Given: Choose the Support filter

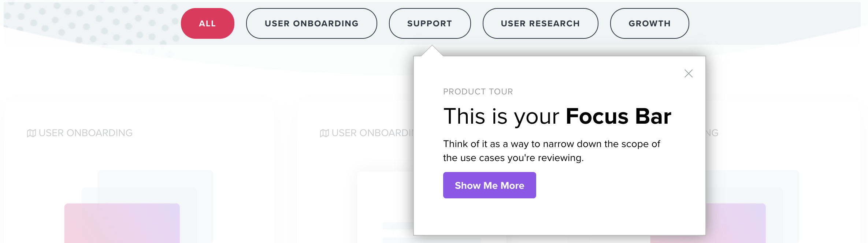Looking at the screenshot, I should [430, 23].
